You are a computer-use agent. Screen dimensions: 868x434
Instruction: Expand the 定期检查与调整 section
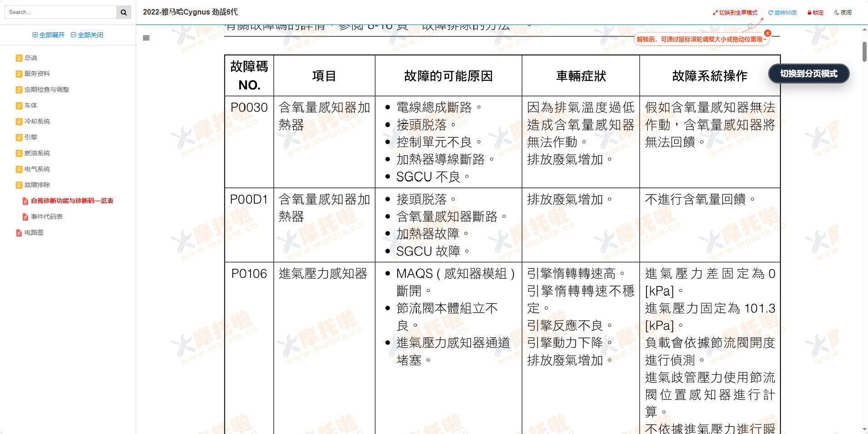pos(47,89)
